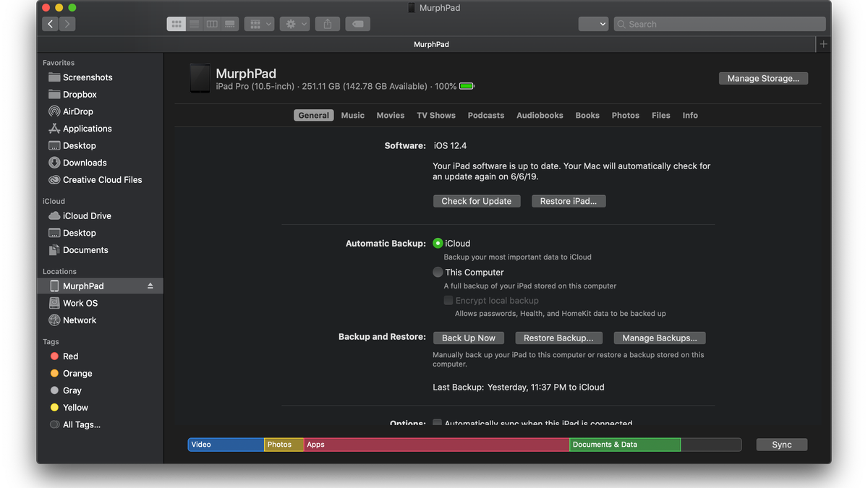Switch to the Photos tab
This screenshot has height=488, width=868.
tap(626, 115)
